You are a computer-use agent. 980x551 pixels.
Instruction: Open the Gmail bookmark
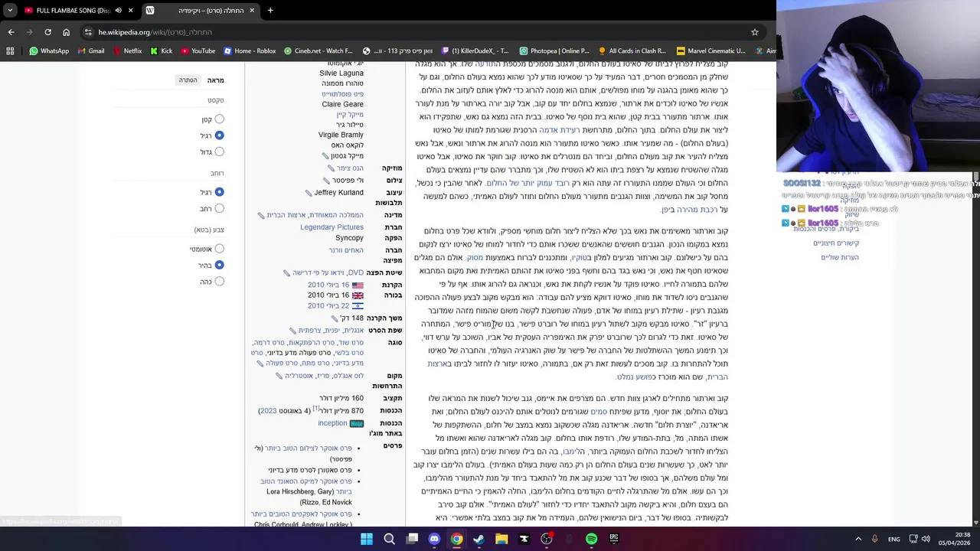tap(90, 51)
